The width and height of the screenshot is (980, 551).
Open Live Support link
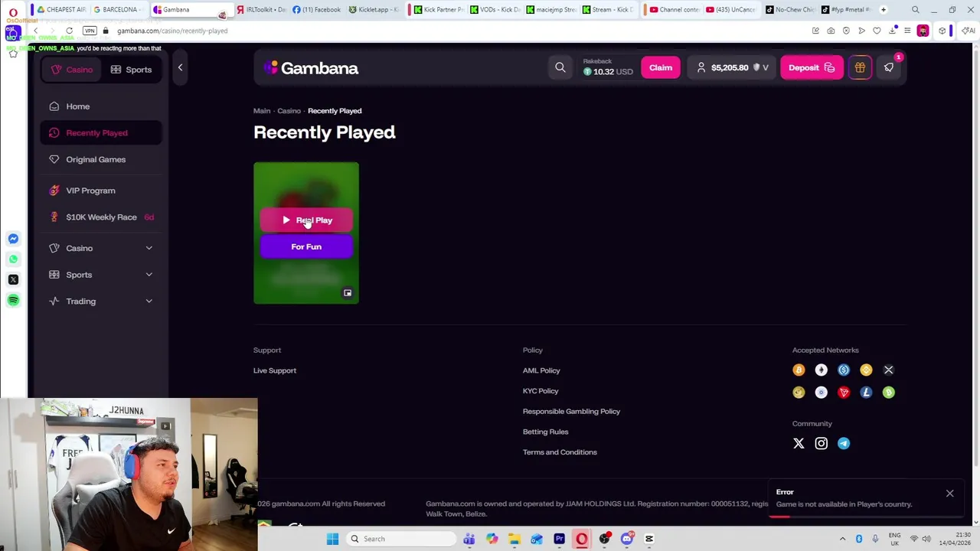[x=275, y=370]
